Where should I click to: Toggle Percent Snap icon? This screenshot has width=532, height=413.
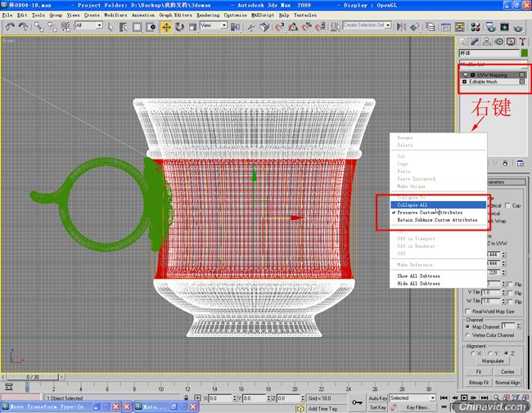[x=306, y=27]
